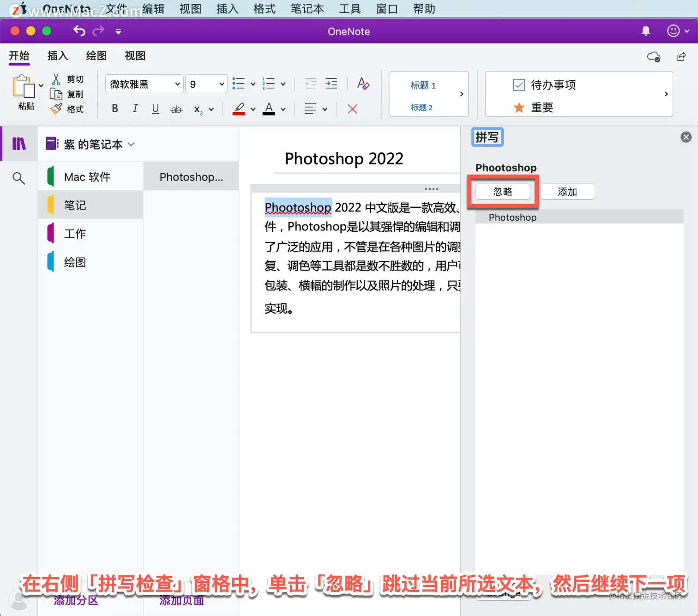Switch to the 插入 ribbon tab
The image size is (698, 616).
58,56
